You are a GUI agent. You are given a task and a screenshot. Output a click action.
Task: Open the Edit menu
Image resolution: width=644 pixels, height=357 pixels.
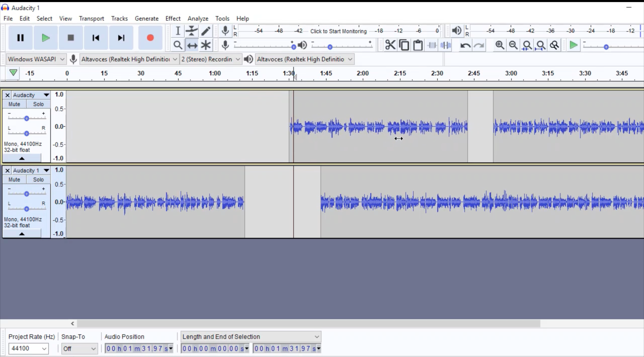point(25,19)
